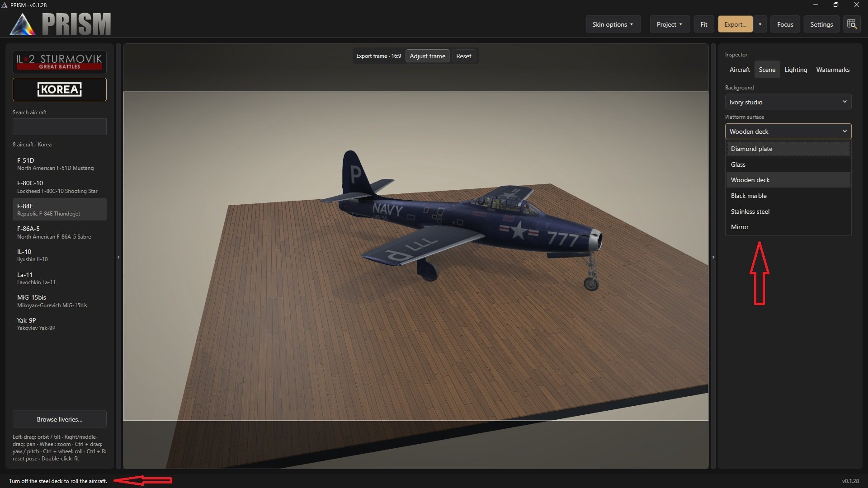868x488 pixels.
Task: Open the Project dropdown menu
Action: 670,24
